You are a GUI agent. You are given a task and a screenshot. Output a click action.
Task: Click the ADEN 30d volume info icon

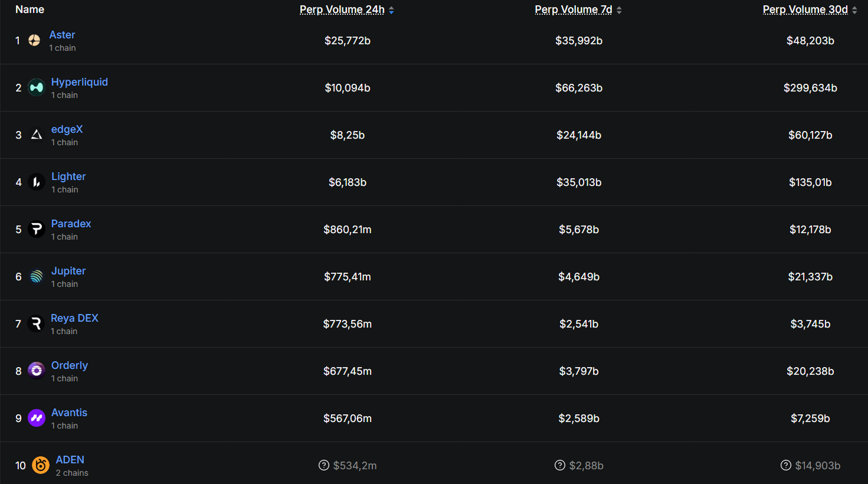pyautogui.click(x=786, y=465)
